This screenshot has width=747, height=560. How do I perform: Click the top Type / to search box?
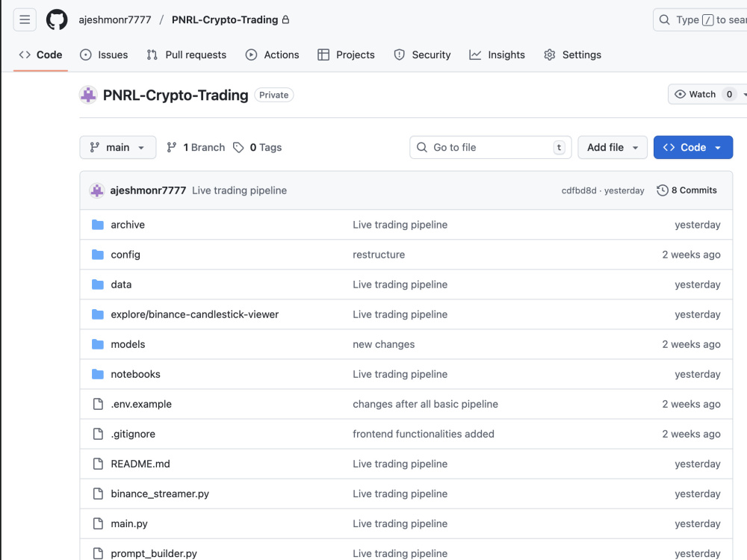pyautogui.click(x=701, y=19)
